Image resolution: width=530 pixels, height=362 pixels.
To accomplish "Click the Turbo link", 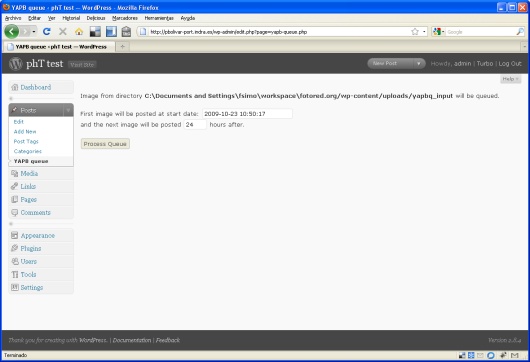I will point(485,64).
